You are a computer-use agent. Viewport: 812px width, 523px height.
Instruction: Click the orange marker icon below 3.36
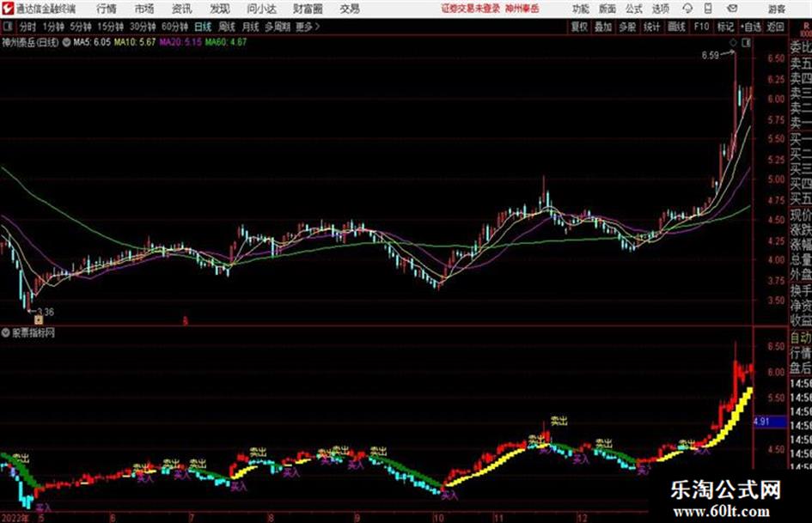39,320
